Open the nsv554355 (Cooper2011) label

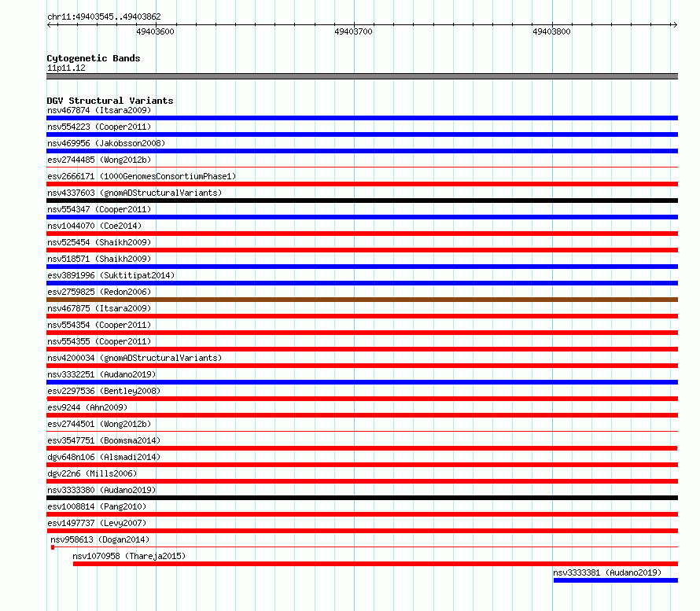click(x=99, y=341)
